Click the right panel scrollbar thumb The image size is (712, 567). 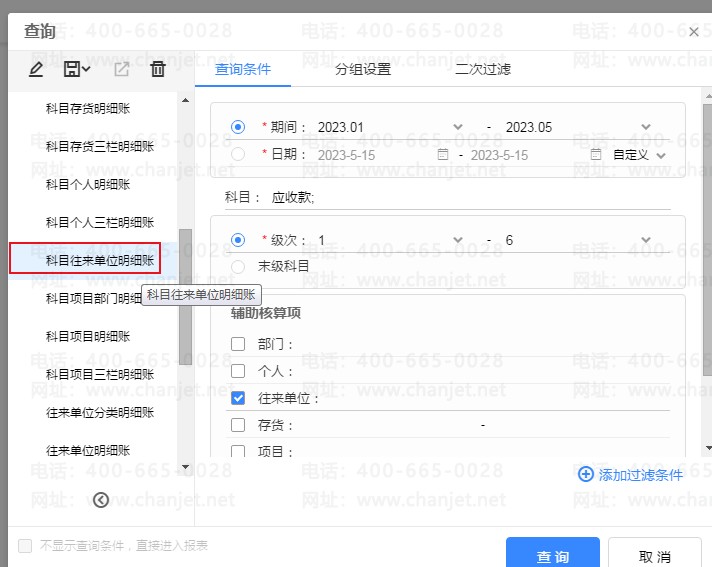[707, 240]
